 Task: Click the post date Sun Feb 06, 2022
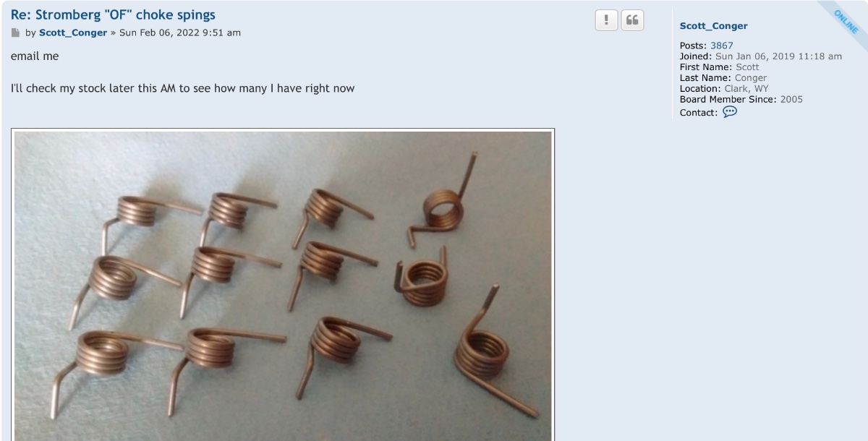click(180, 33)
